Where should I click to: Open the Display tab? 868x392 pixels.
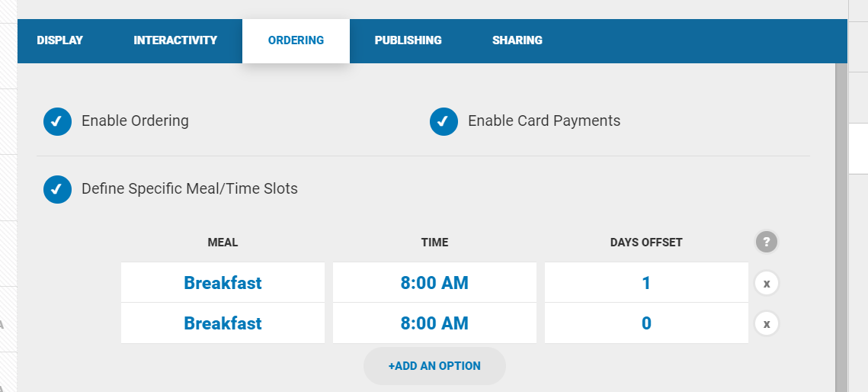59,40
